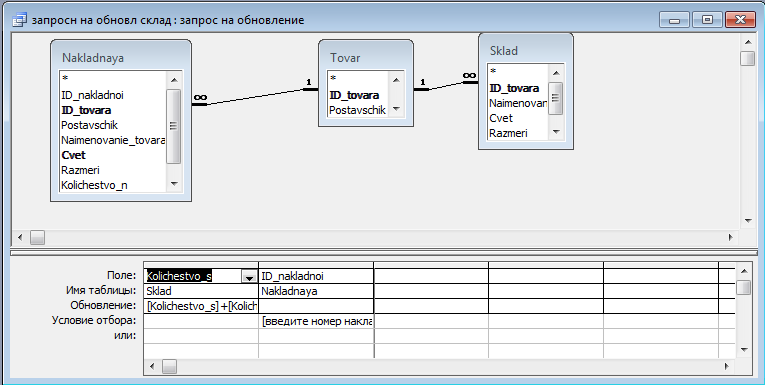Click Nakladnaya cell in Имя таблицы row

coord(316,291)
